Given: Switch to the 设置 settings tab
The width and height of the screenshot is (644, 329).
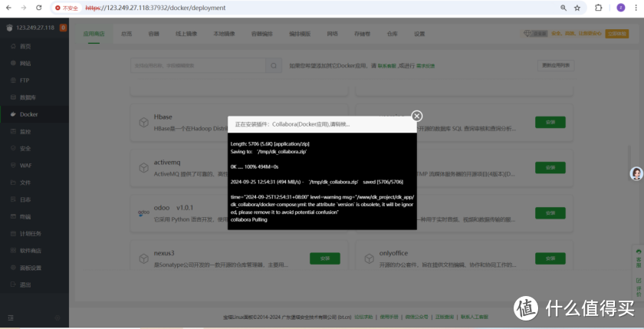Looking at the screenshot, I should [419, 34].
